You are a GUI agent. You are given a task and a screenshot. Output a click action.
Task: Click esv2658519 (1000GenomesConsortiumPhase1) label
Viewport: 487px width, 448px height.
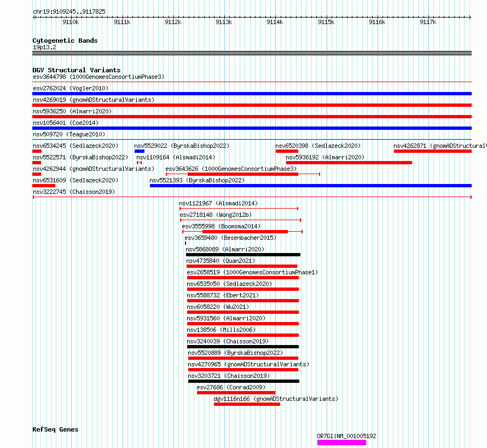tap(252, 272)
